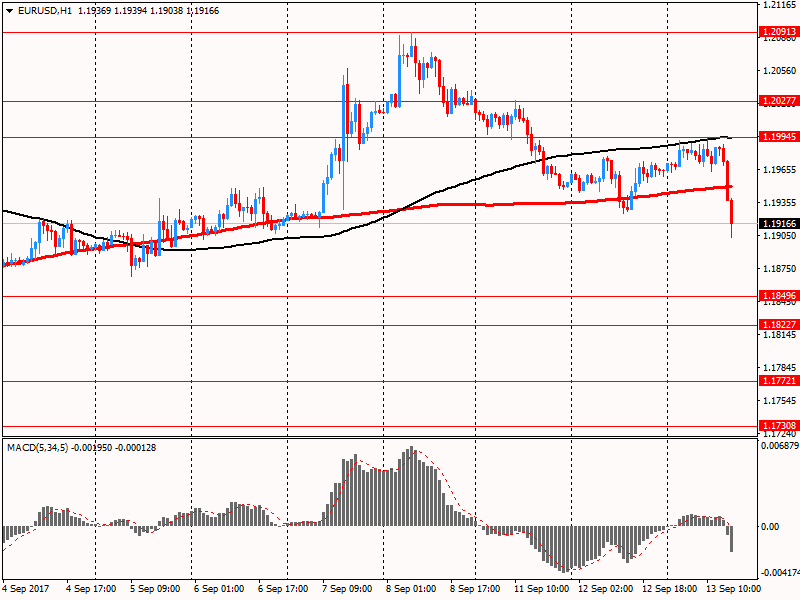Click the 11 Sep 10:00 time axis label
800x600 pixels.
[541, 589]
